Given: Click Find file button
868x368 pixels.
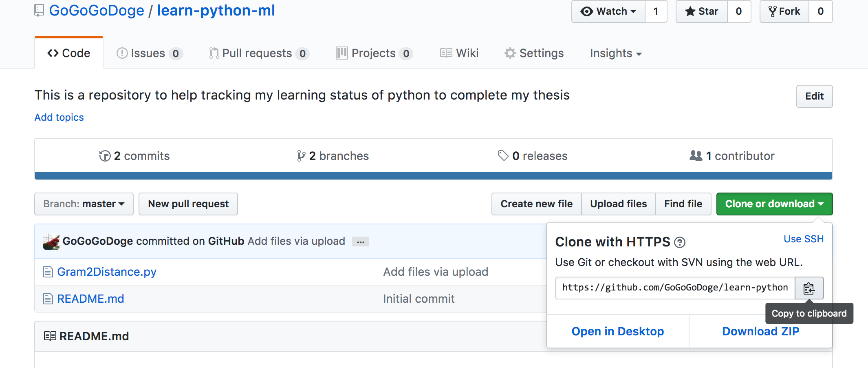Looking at the screenshot, I should click(x=683, y=204).
